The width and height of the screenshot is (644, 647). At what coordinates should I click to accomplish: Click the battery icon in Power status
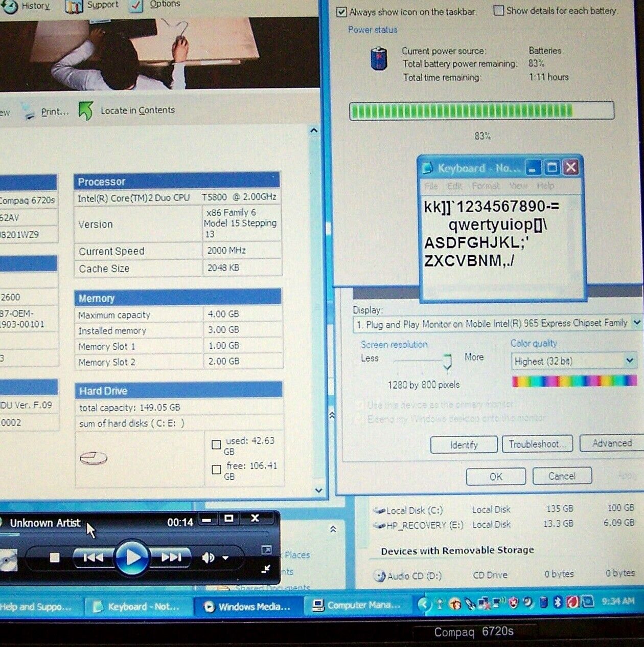click(379, 58)
